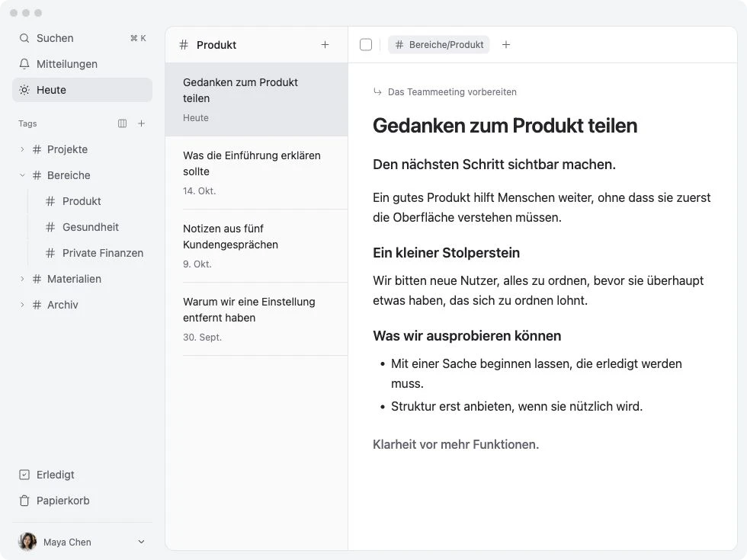This screenshot has width=747, height=560.
Task: Follow the Das Teammeeting vorbereiten link
Action: coord(452,92)
